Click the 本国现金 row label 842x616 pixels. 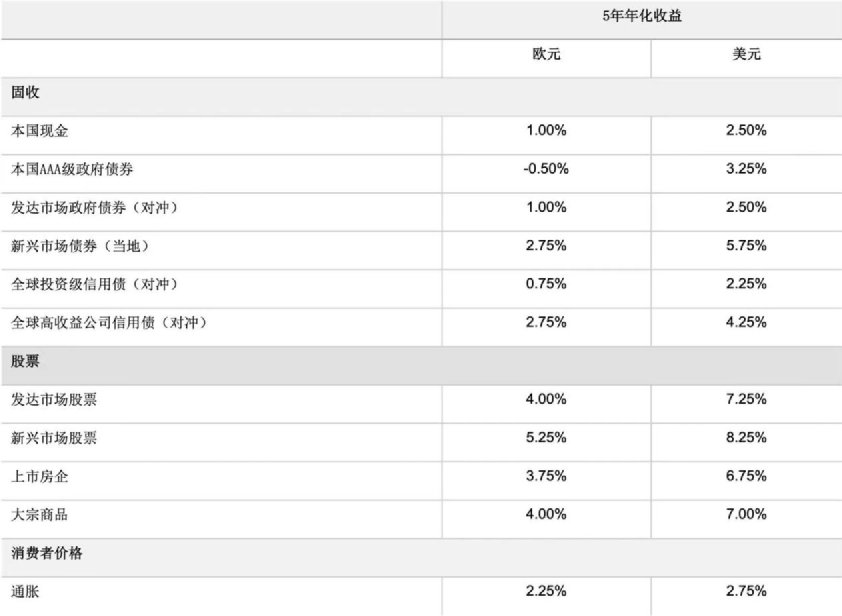[x=39, y=131]
